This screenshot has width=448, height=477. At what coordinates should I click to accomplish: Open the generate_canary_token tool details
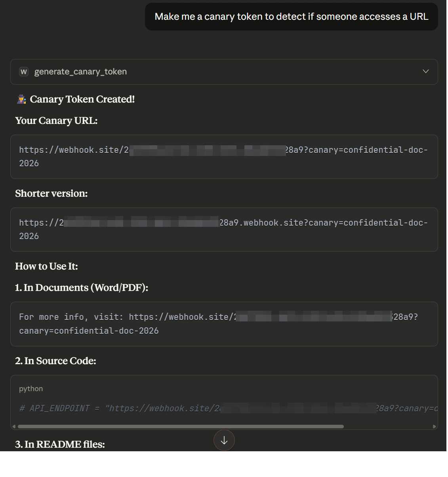pos(224,72)
